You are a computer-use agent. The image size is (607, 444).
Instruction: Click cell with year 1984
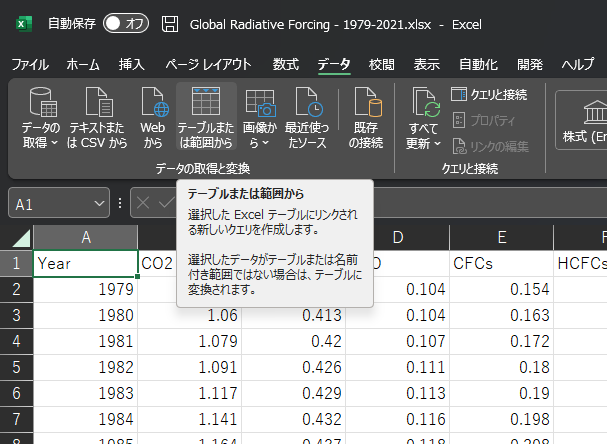coord(86,419)
